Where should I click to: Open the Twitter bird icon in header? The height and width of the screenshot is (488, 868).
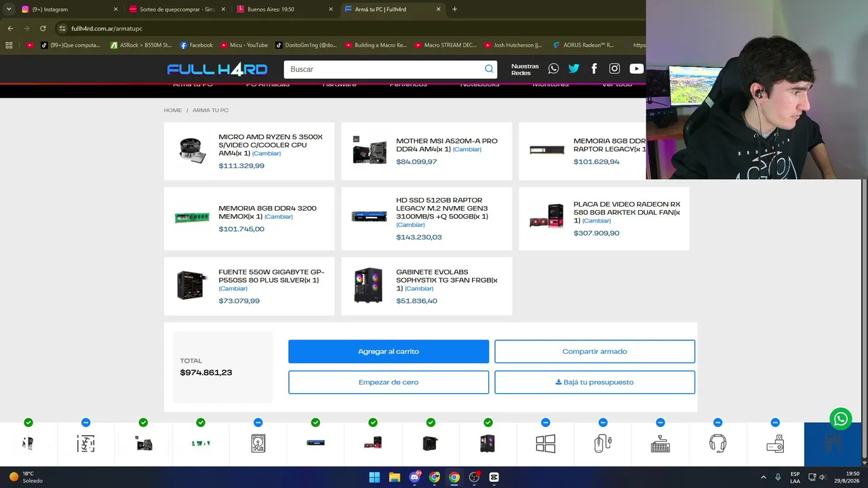574,68
